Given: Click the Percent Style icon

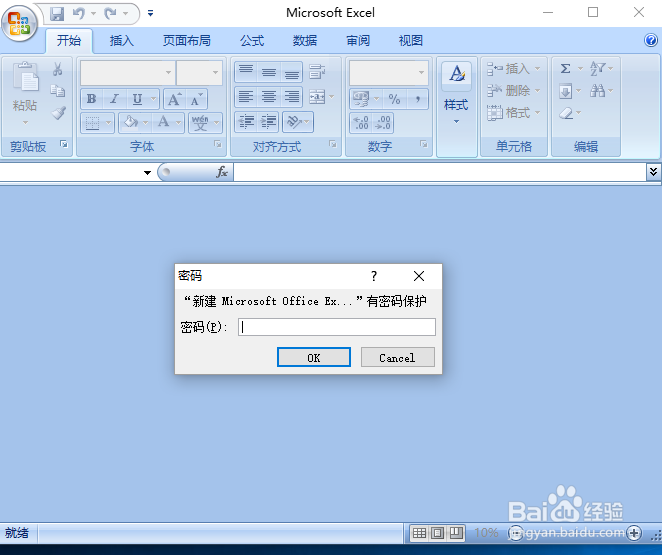Looking at the screenshot, I should click(x=394, y=99).
